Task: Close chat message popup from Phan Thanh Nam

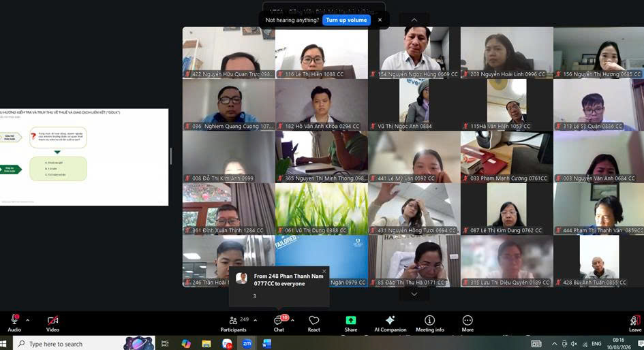Action: tap(324, 272)
